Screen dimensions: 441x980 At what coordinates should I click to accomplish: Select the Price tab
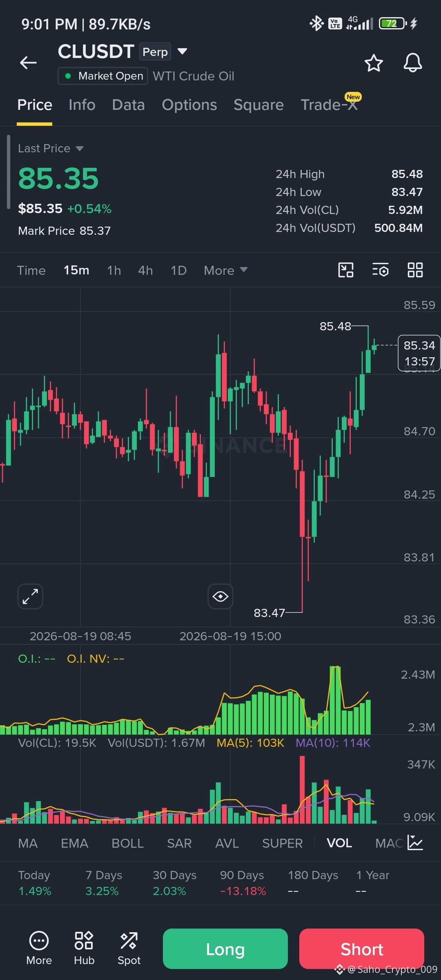point(35,105)
